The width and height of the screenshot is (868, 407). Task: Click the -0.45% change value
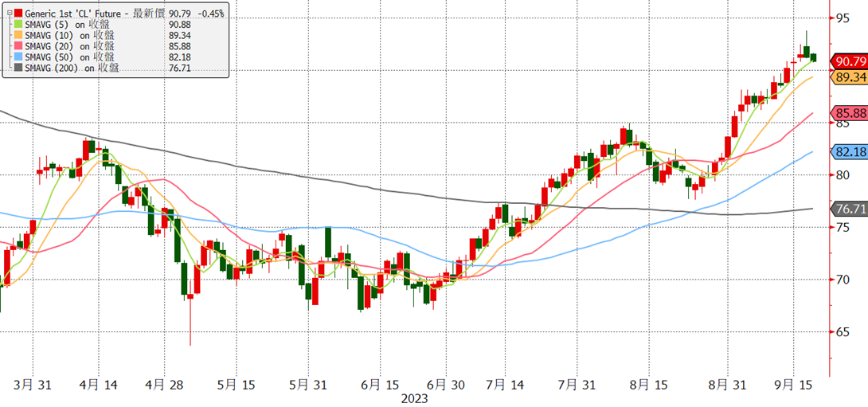pyautogui.click(x=209, y=12)
